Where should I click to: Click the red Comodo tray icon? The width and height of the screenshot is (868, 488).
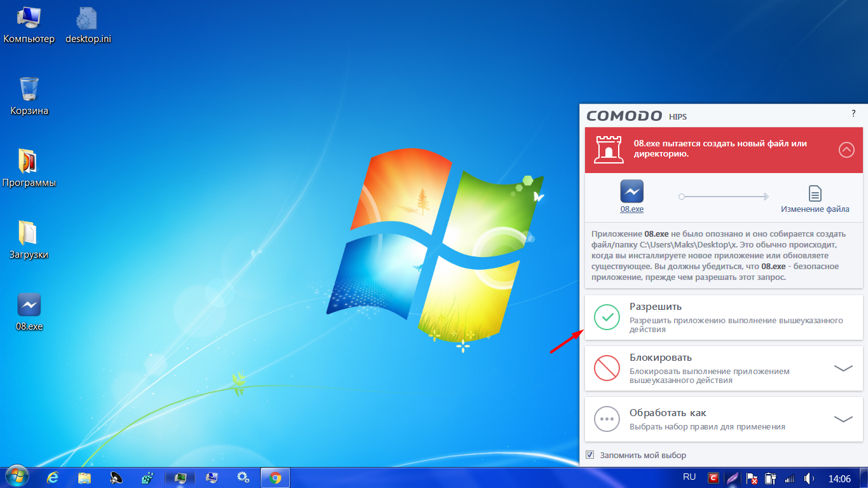tap(714, 477)
